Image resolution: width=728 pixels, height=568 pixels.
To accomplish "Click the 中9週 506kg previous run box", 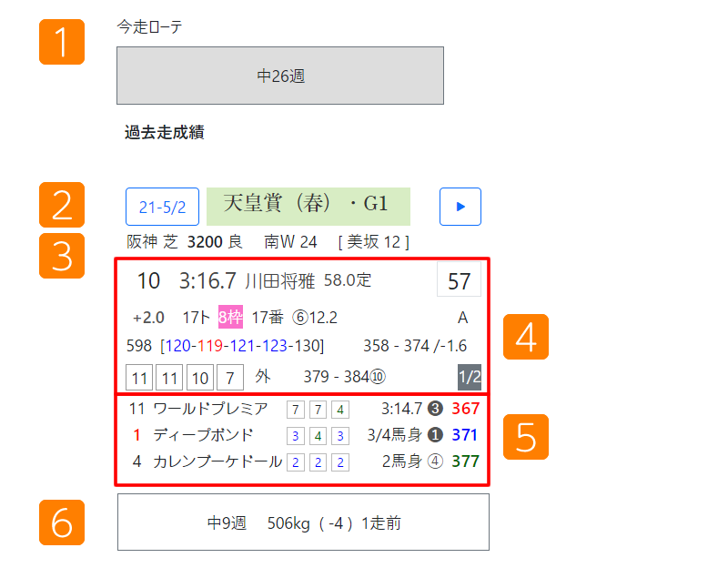I will 303,522.
